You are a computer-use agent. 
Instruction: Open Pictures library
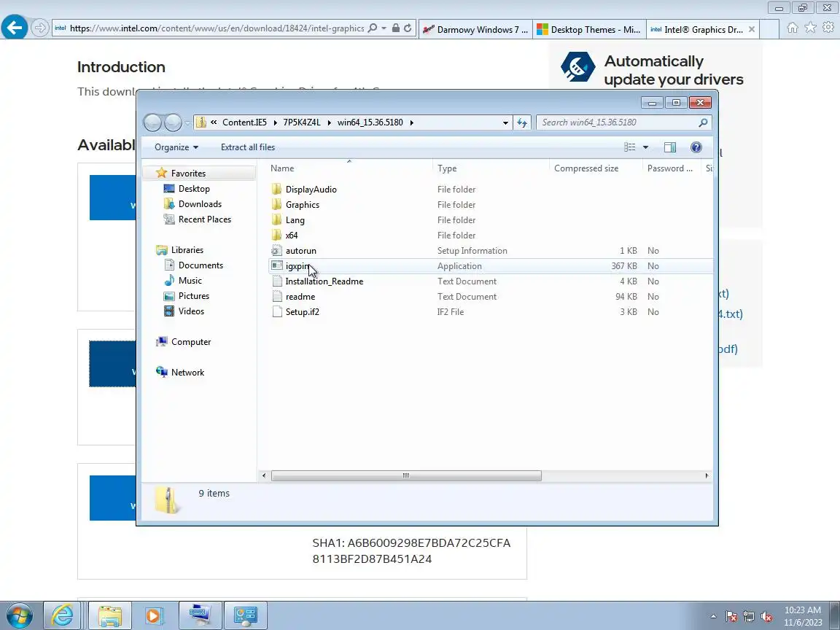pyautogui.click(x=193, y=296)
